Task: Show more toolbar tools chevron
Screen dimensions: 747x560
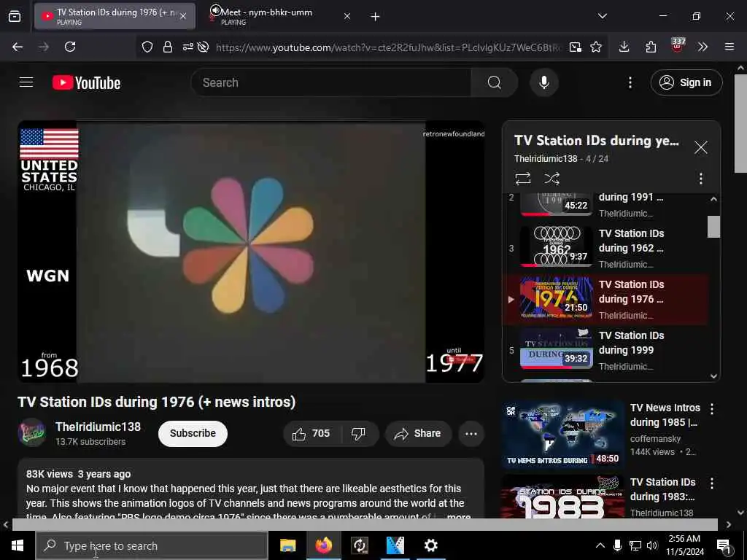Action: point(703,47)
